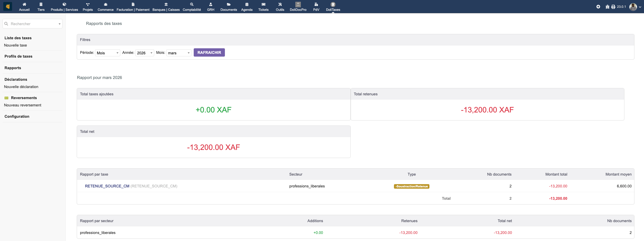Screen dimensions: 644x241
Task: Click the print icon in top bar
Action: [x=613, y=7]
